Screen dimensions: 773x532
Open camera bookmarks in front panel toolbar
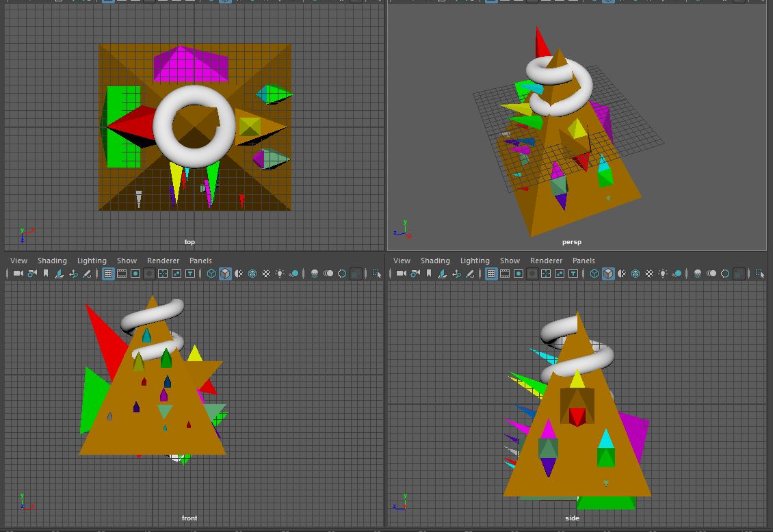tap(46, 274)
